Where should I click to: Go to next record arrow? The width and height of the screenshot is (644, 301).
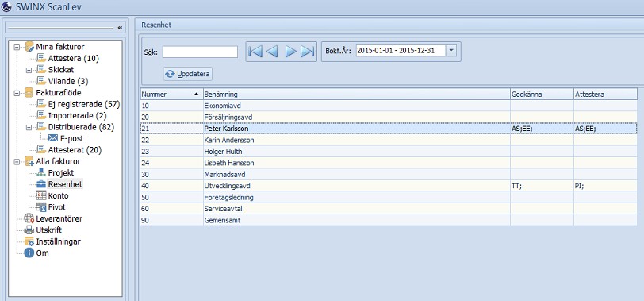(x=290, y=52)
